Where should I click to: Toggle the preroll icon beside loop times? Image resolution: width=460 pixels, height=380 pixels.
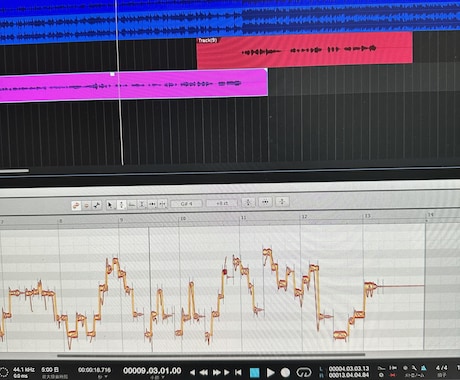point(382,368)
